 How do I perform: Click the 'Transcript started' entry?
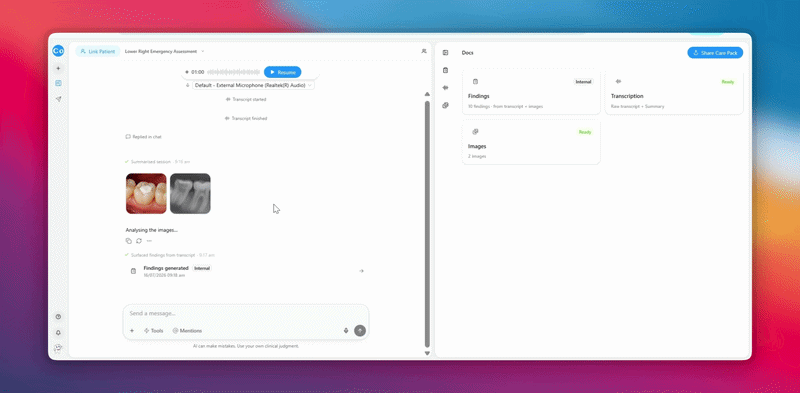[x=246, y=99]
